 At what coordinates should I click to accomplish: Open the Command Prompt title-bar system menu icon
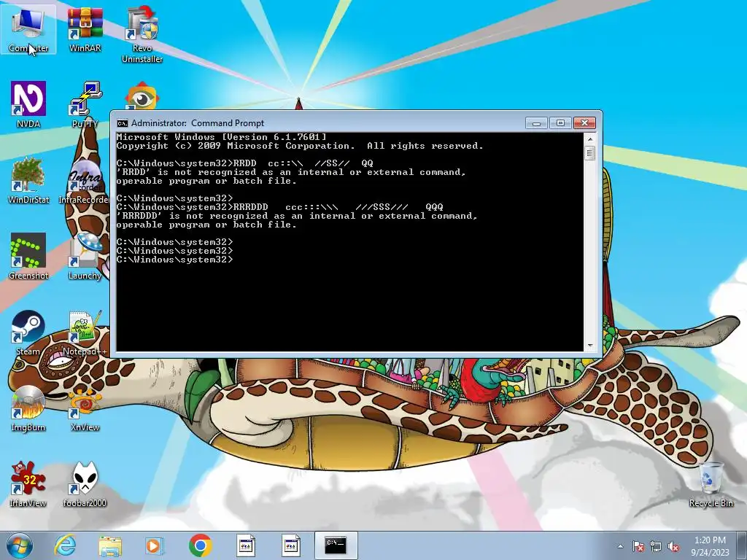coord(122,123)
